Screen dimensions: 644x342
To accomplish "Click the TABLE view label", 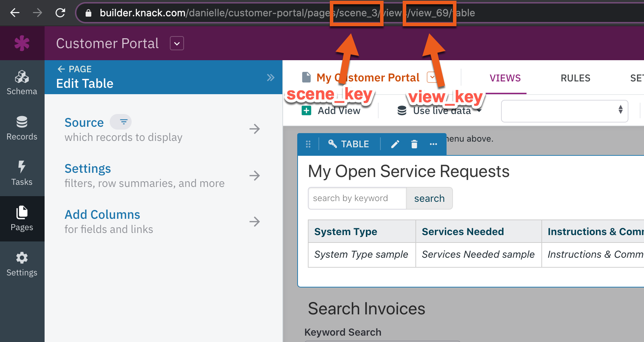I will tap(349, 144).
